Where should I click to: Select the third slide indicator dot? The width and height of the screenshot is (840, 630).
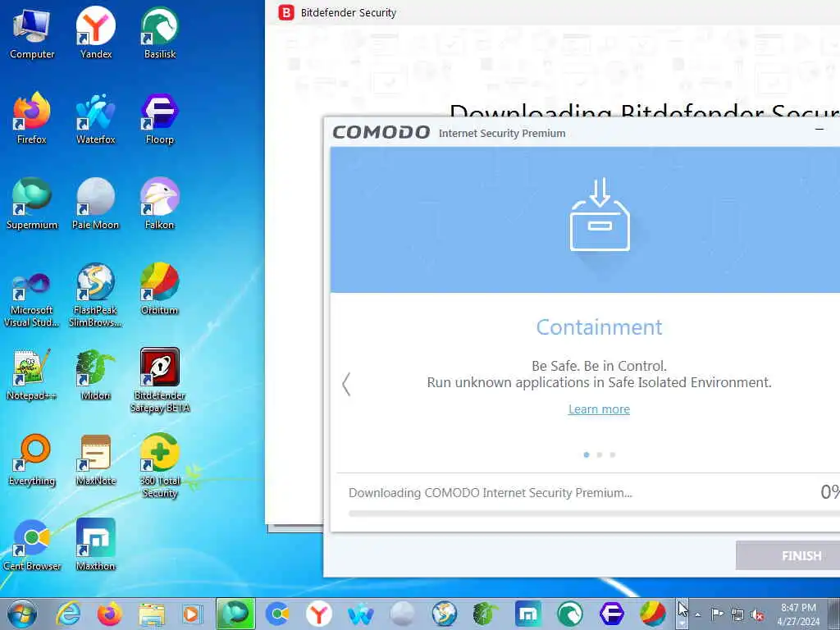coord(612,454)
